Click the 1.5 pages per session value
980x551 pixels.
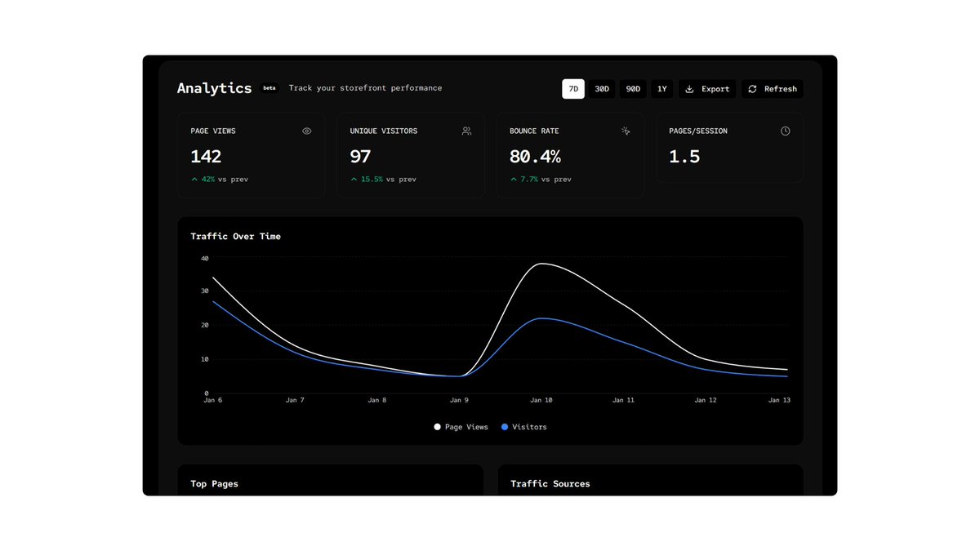[684, 156]
